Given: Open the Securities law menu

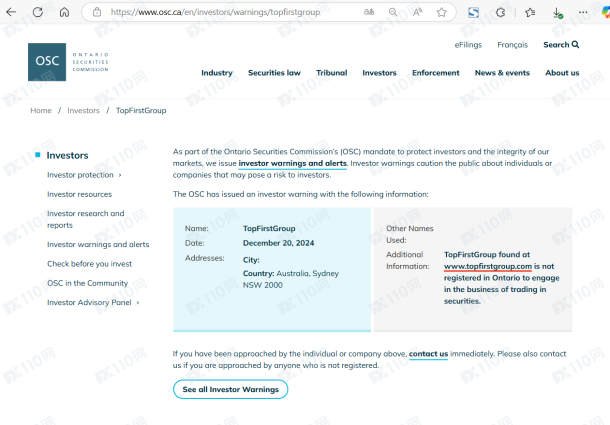Looking at the screenshot, I should (274, 73).
